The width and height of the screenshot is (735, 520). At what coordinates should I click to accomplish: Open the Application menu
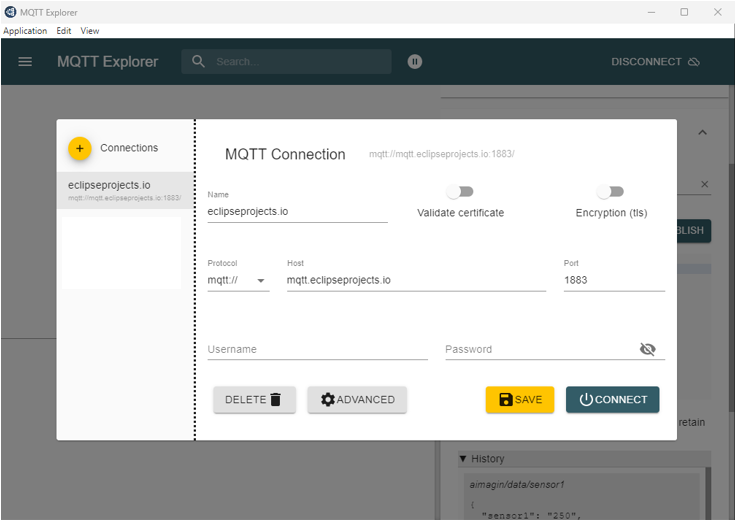pyautogui.click(x=25, y=31)
